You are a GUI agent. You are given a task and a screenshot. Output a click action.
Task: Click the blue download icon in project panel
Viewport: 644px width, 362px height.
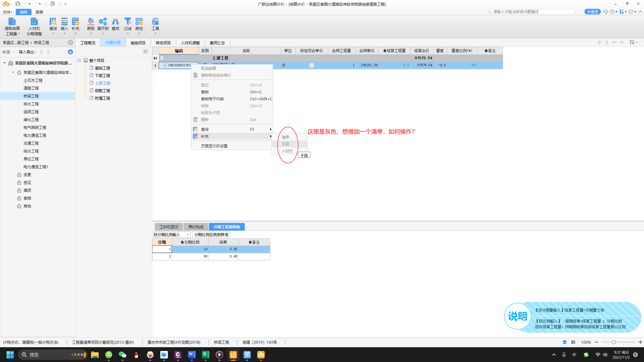click(70, 52)
